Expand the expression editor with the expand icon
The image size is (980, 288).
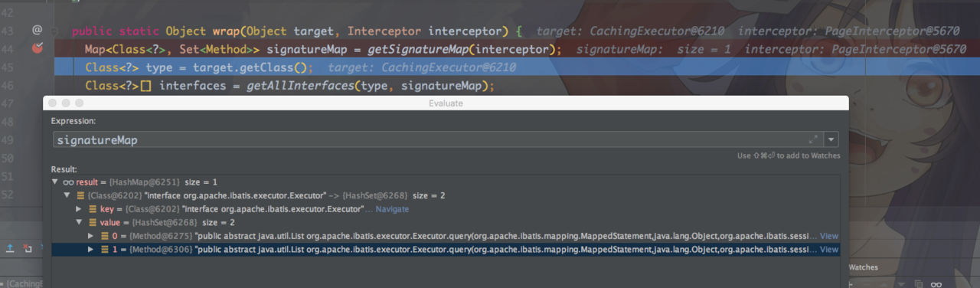pyautogui.click(x=813, y=139)
